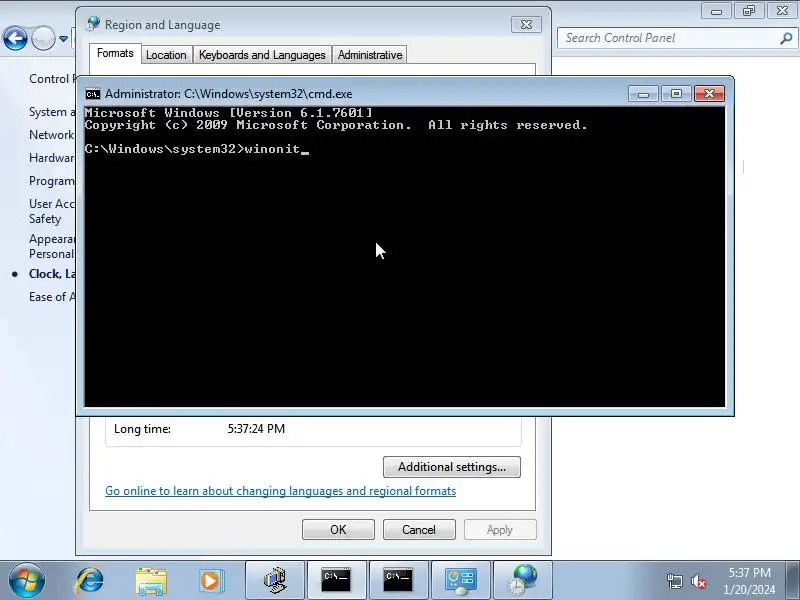Click the cmd window title bar icon
The image size is (800, 600).
[x=93, y=94]
